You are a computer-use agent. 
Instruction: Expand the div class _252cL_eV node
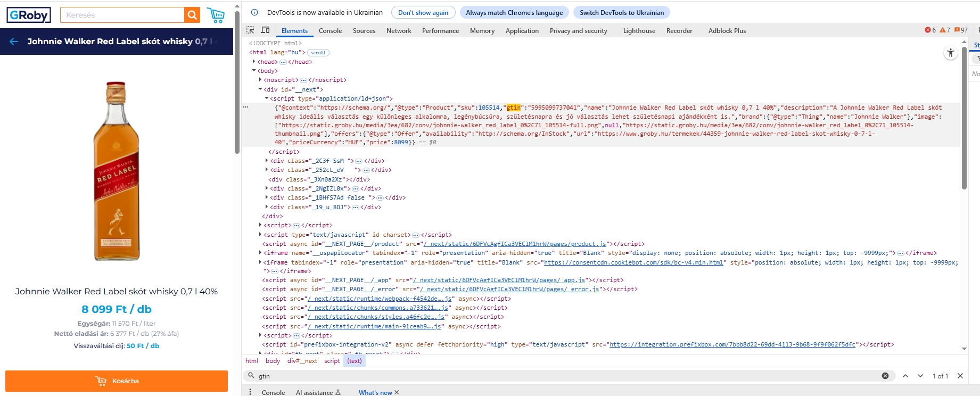[x=267, y=170]
